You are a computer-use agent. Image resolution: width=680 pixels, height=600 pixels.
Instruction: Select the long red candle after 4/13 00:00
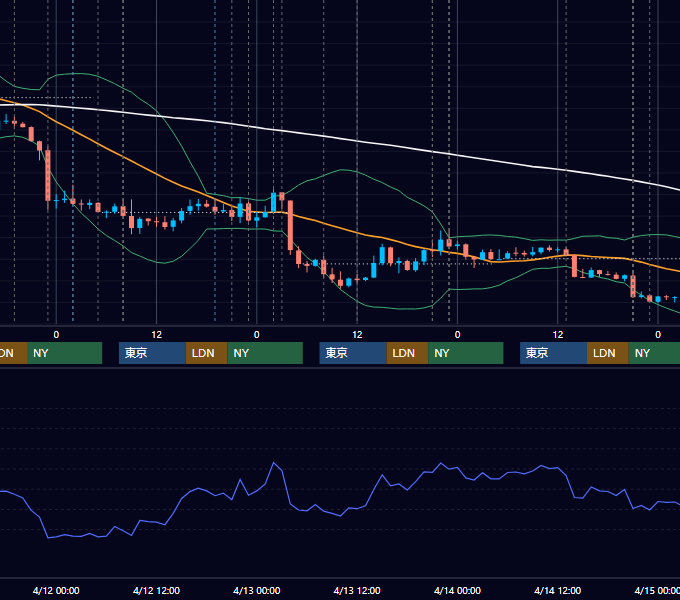click(290, 225)
